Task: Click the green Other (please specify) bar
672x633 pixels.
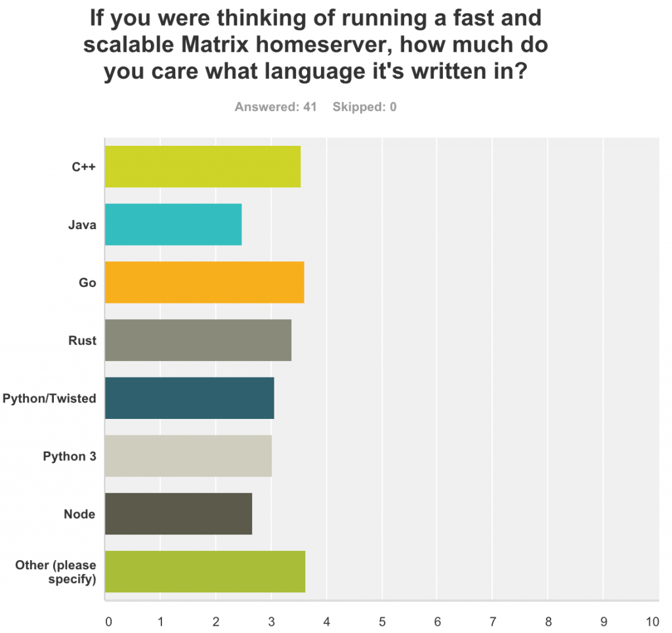Action: coord(205,571)
